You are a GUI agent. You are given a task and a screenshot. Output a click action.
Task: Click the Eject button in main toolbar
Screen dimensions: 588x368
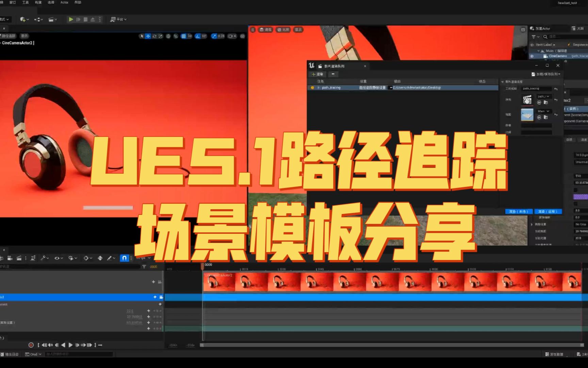(93, 19)
